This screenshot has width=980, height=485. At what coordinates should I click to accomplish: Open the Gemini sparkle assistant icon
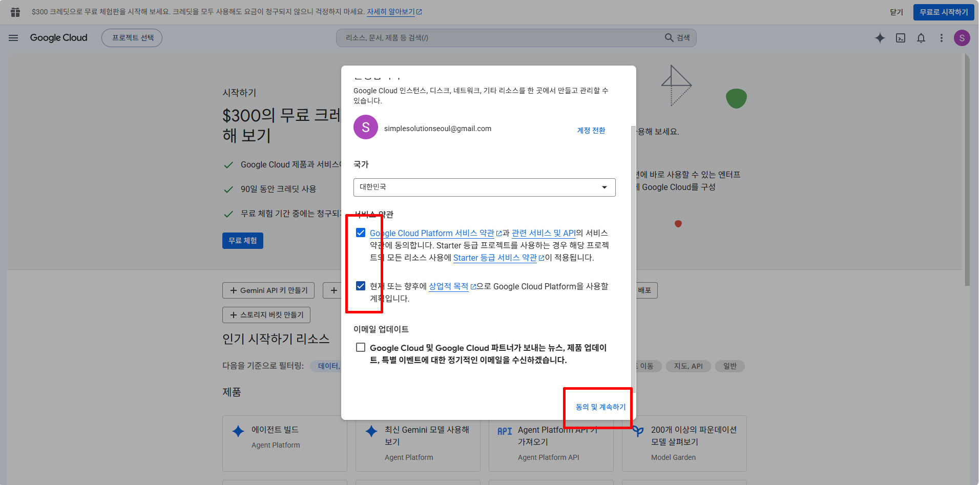(x=880, y=38)
